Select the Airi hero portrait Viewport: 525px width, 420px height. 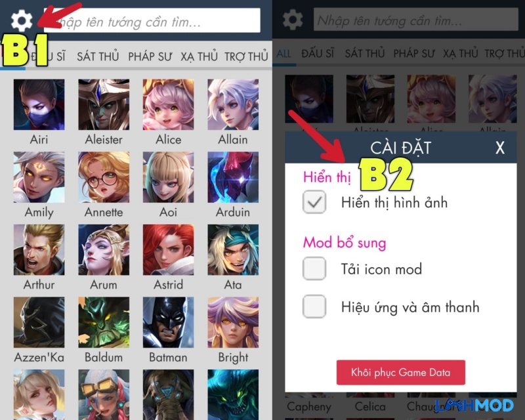[x=39, y=104]
